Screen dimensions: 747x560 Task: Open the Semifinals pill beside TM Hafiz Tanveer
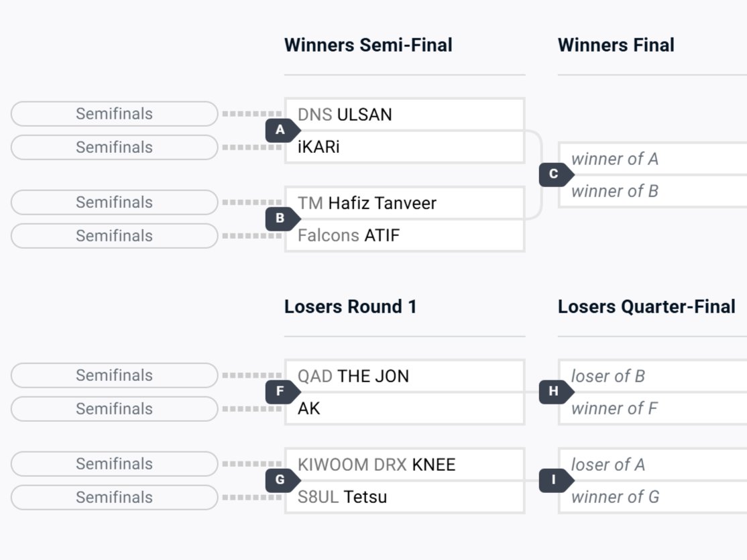[x=115, y=202]
